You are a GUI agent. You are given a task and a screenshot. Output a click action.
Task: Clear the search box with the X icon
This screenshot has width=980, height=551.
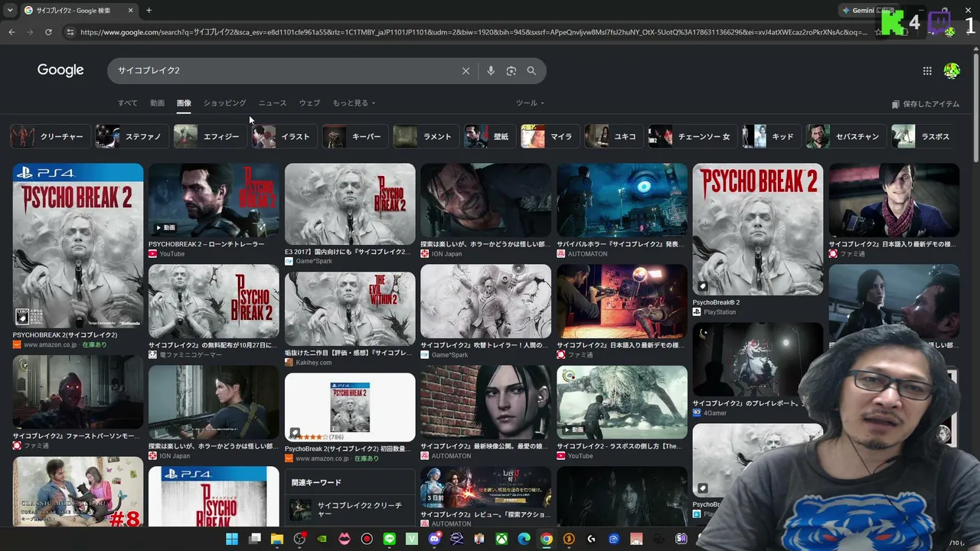465,70
